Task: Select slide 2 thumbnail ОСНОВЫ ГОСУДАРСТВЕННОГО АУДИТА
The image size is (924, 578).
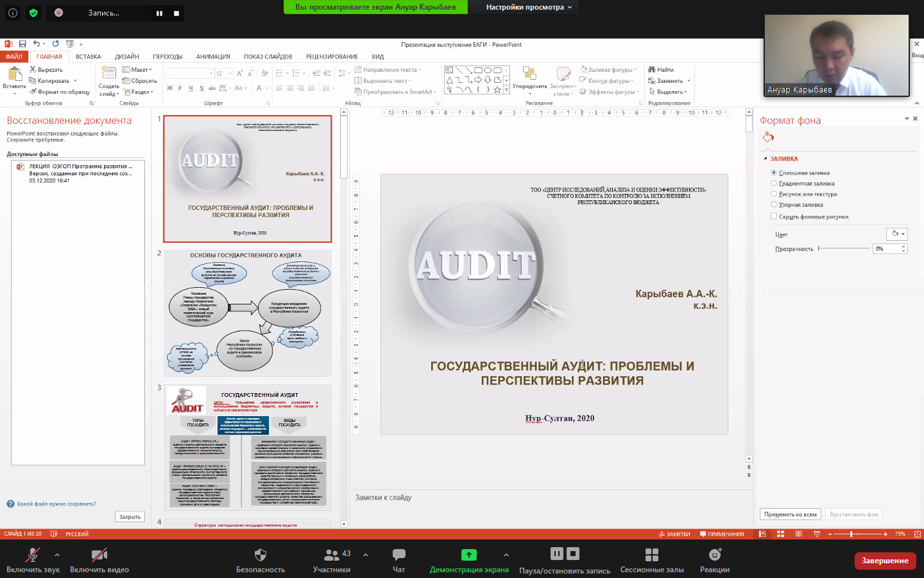Action: tap(248, 313)
